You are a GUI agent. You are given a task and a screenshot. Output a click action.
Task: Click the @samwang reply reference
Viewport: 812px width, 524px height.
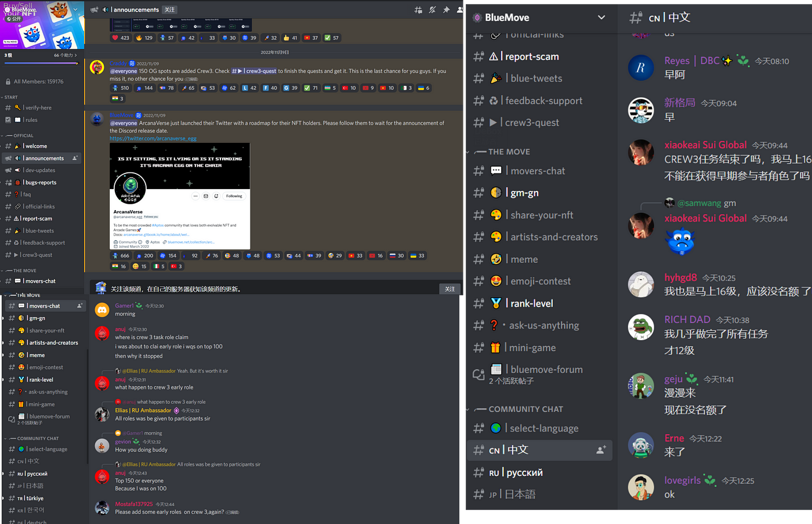[699, 203]
